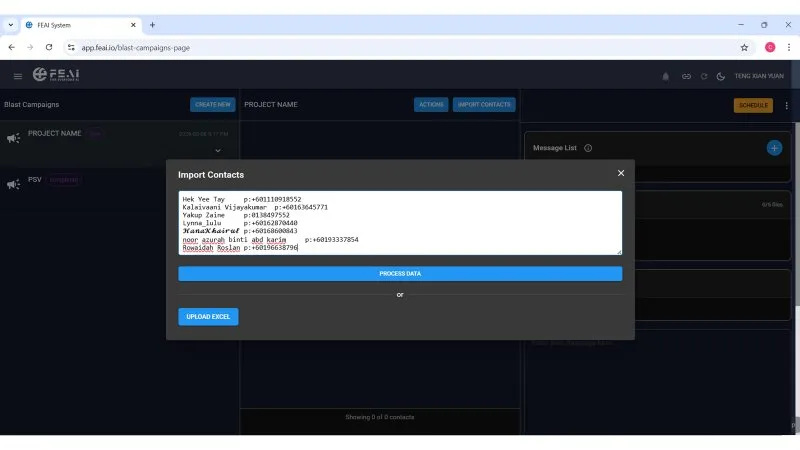The height and width of the screenshot is (450, 800).
Task: Open the hamburger menu in the FEAI header
Action: pyautogui.click(x=18, y=77)
